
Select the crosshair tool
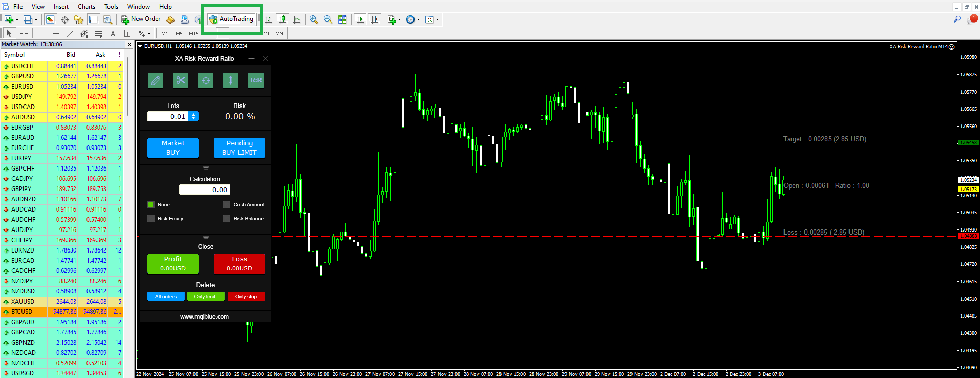tap(24, 33)
